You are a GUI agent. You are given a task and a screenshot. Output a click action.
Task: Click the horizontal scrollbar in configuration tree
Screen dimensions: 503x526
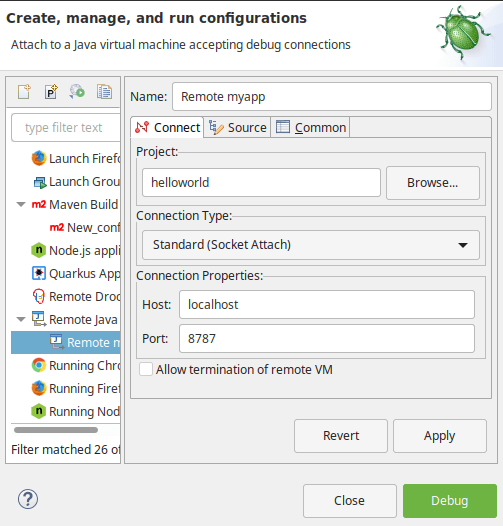(56, 430)
